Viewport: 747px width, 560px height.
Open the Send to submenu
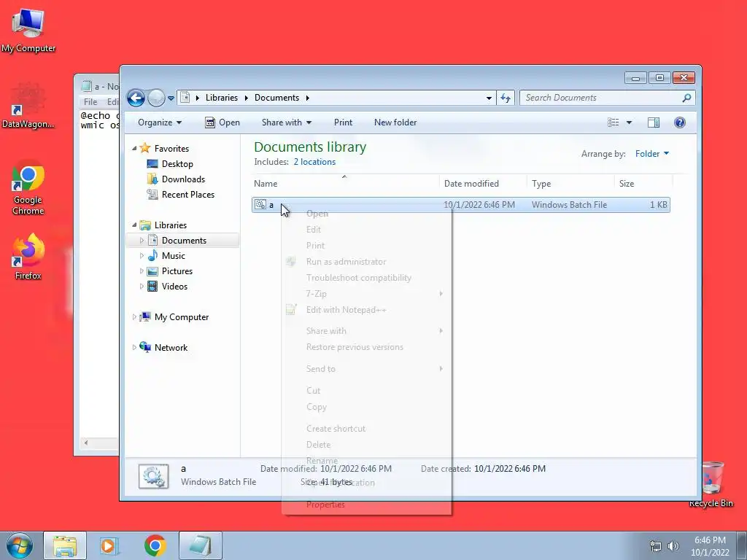tap(366, 368)
